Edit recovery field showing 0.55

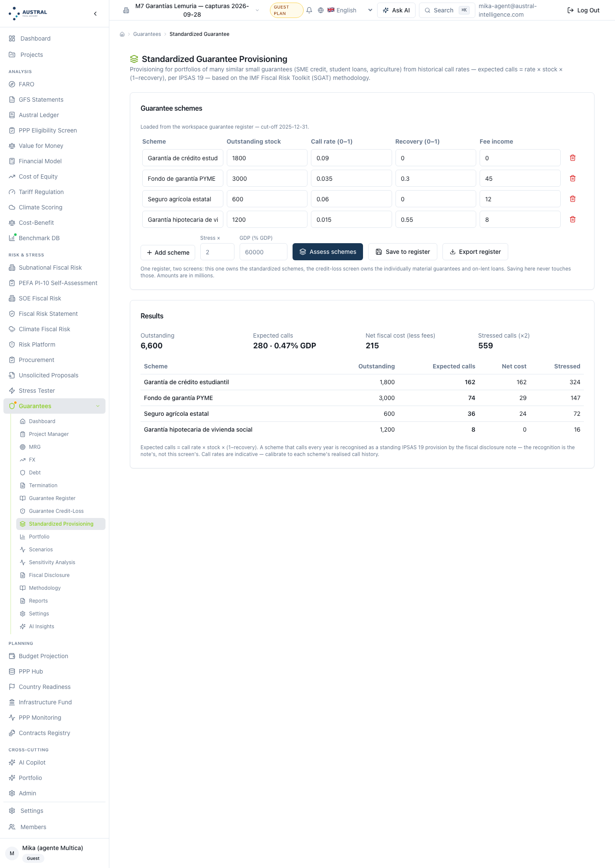436,219
